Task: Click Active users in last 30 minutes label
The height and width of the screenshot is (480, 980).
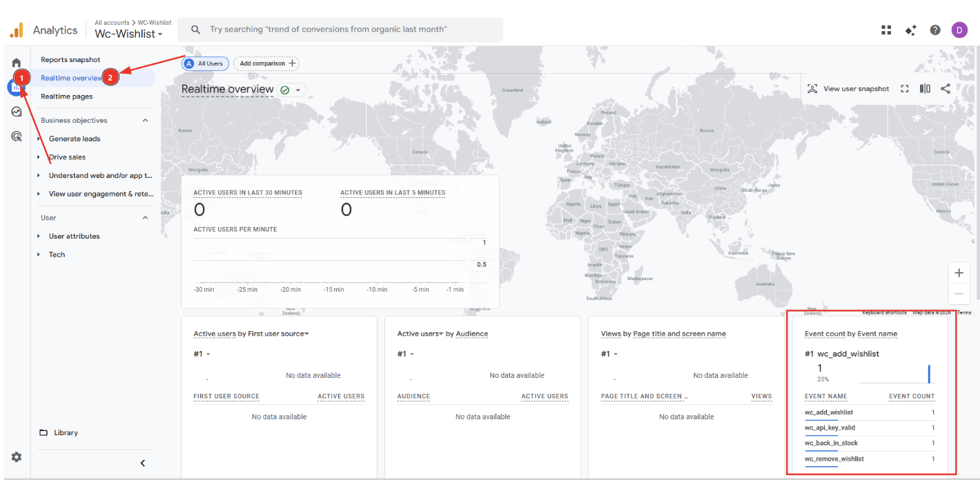Action: point(248,193)
